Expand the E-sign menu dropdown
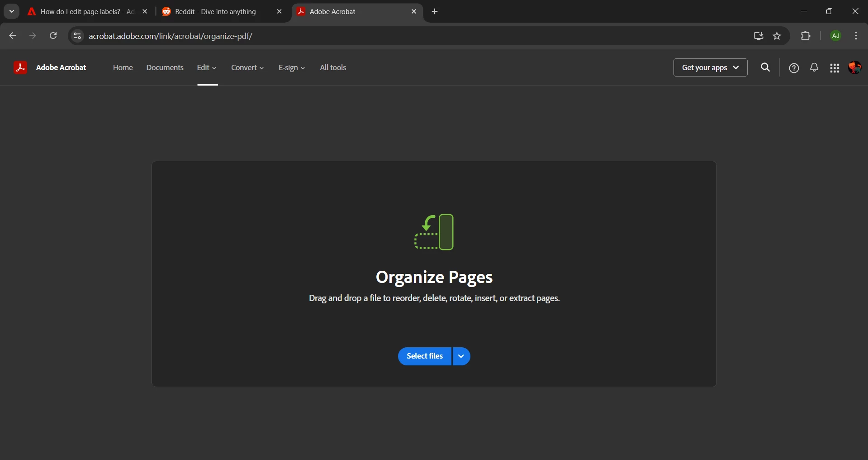Viewport: 868px width, 460px height. click(292, 67)
